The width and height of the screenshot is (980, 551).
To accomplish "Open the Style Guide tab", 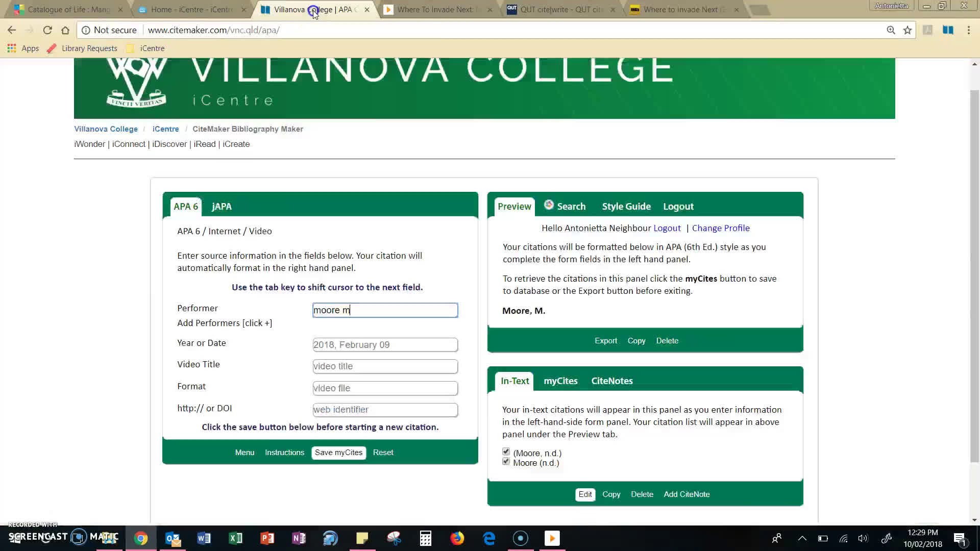I will click(626, 207).
